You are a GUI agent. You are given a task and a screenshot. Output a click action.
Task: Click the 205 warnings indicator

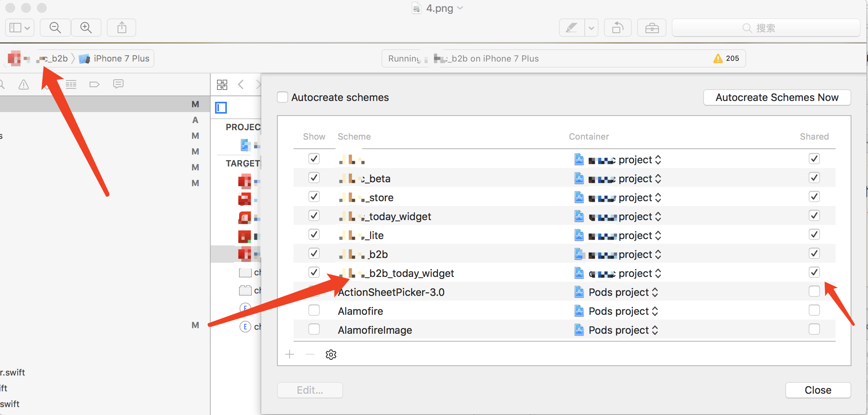pos(726,58)
